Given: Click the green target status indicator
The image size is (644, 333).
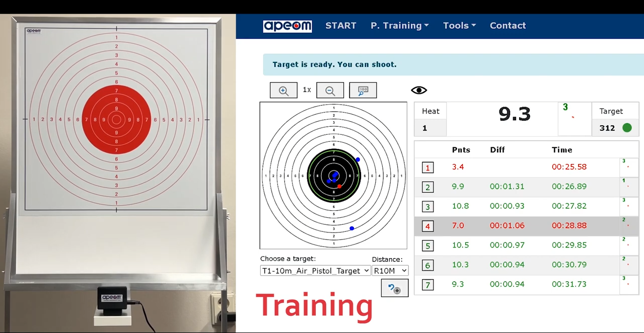Looking at the screenshot, I should [627, 128].
